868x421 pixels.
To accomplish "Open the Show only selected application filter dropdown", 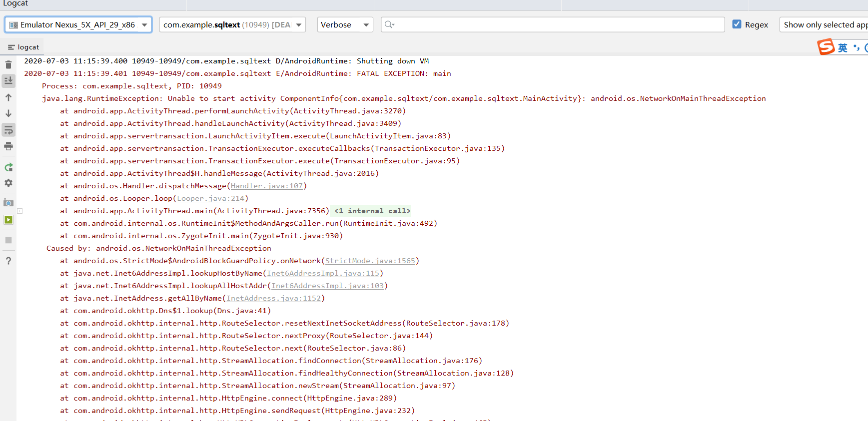I will 824,24.
